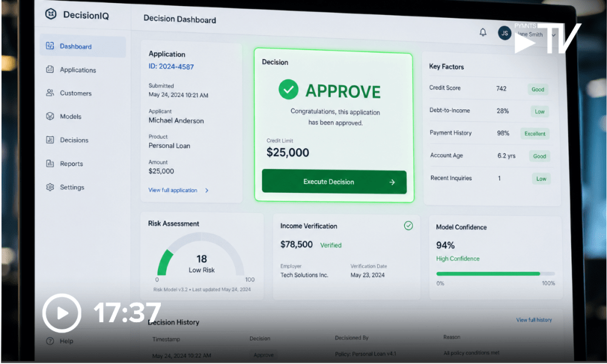Viewport: 607px width, 364px height.
Task: Click the Decision History heading
Action: point(174,322)
